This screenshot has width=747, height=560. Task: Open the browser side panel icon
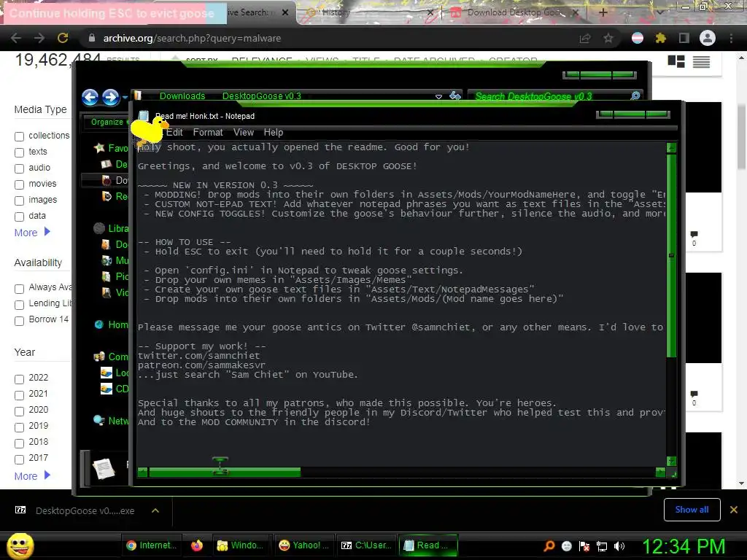coord(684,38)
